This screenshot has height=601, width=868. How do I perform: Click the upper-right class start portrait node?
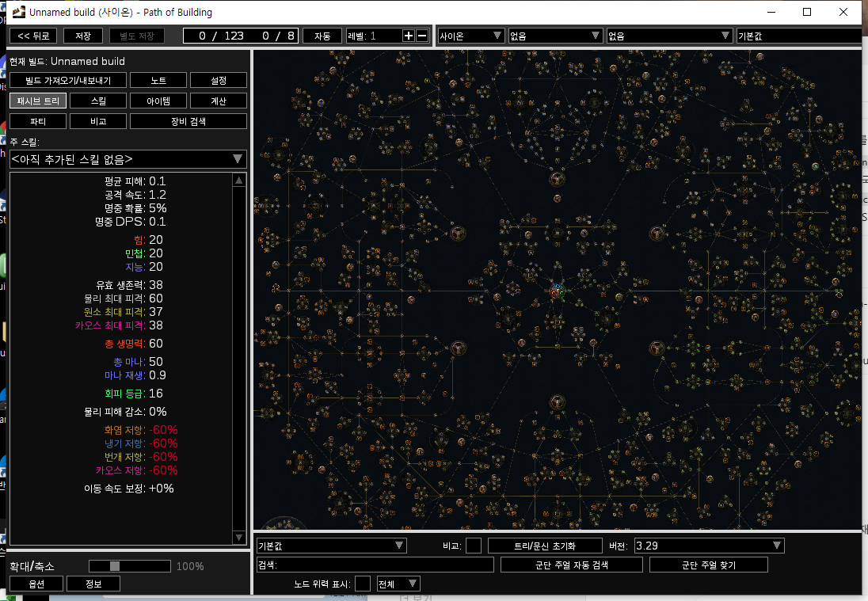click(657, 234)
